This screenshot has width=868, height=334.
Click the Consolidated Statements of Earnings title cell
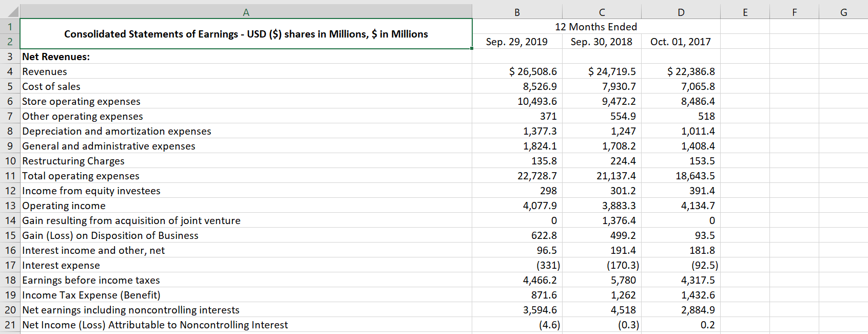[246, 34]
